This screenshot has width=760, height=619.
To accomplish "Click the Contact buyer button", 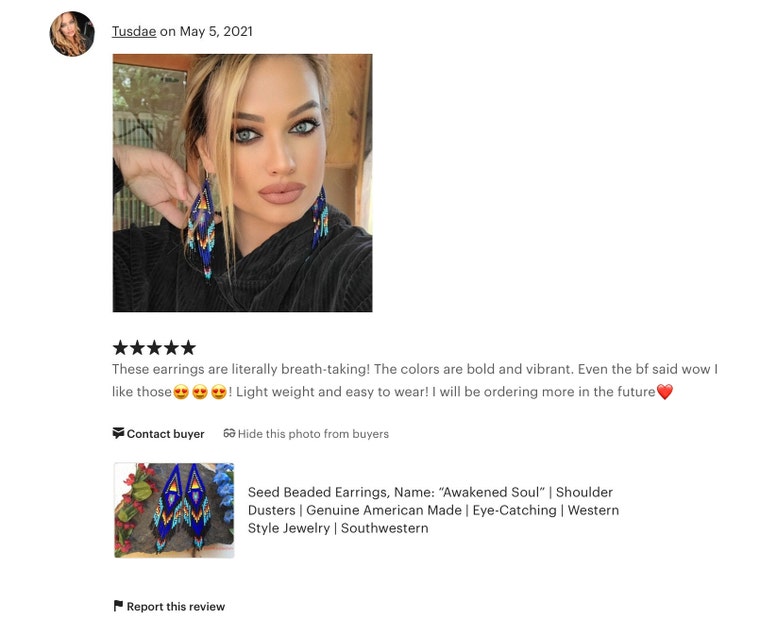I will click(x=158, y=433).
